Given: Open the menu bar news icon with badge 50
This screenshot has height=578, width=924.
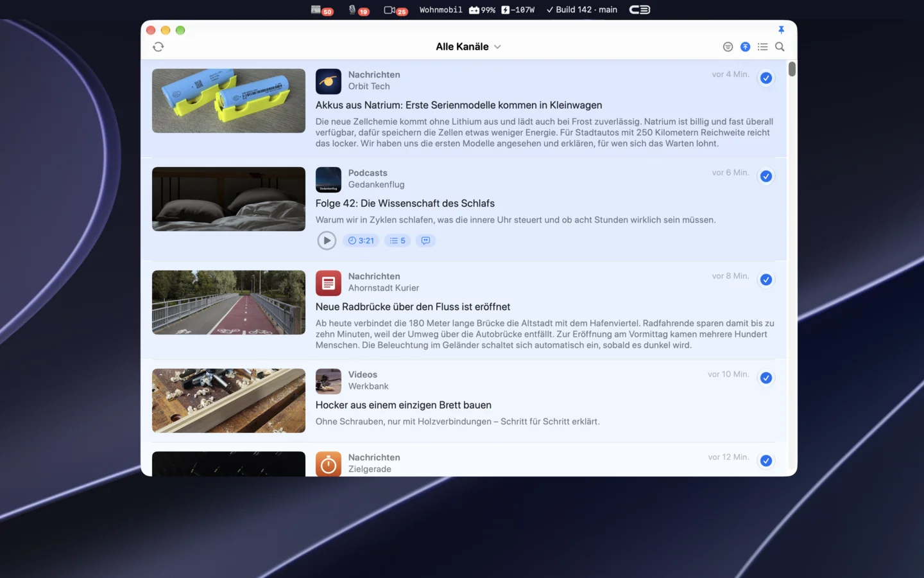Looking at the screenshot, I should [x=321, y=10].
